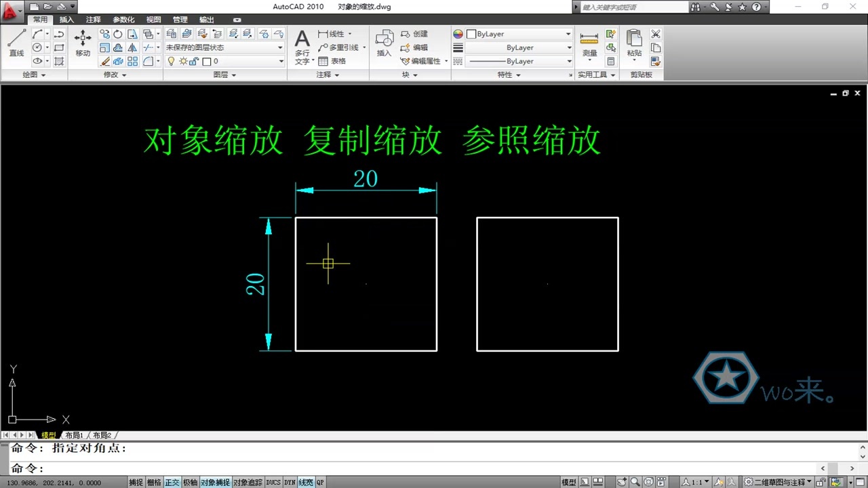
Task: Click the Insert block (插入) icon
Action: click(x=384, y=43)
